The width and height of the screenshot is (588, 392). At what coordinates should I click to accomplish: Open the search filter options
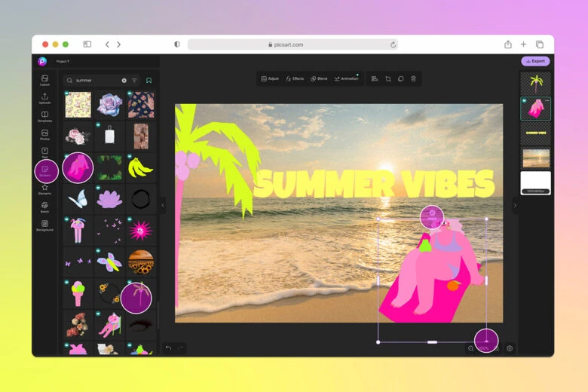coord(135,80)
